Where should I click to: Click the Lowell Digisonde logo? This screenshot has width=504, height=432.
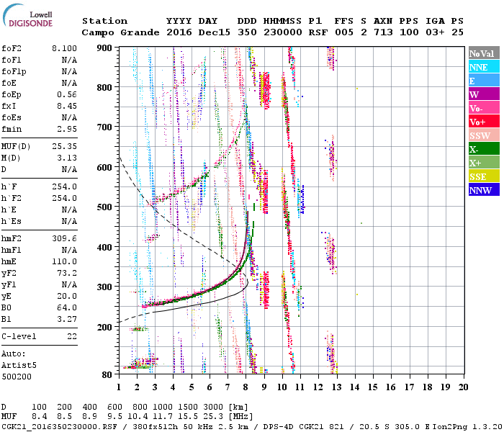point(27,16)
